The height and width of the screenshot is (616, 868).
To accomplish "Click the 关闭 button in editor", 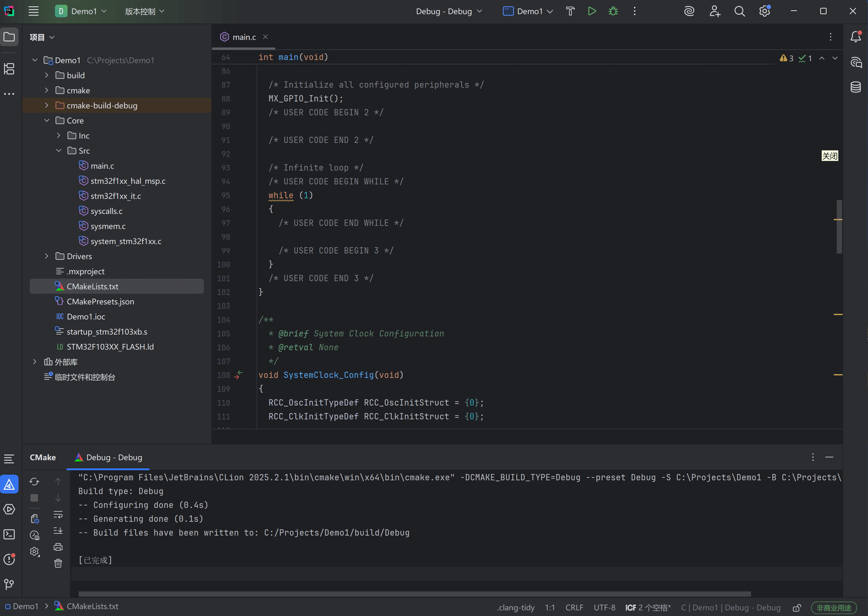I will (x=829, y=156).
